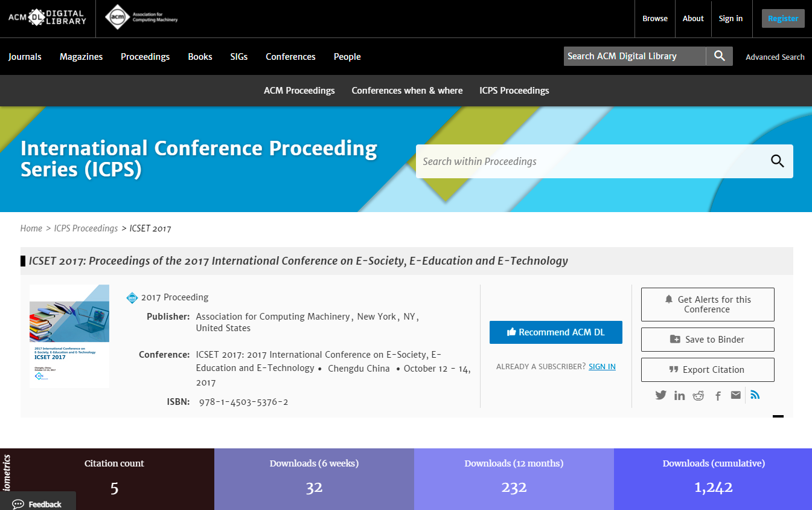Click the Register button
The height and width of the screenshot is (510, 812).
(x=783, y=19)
